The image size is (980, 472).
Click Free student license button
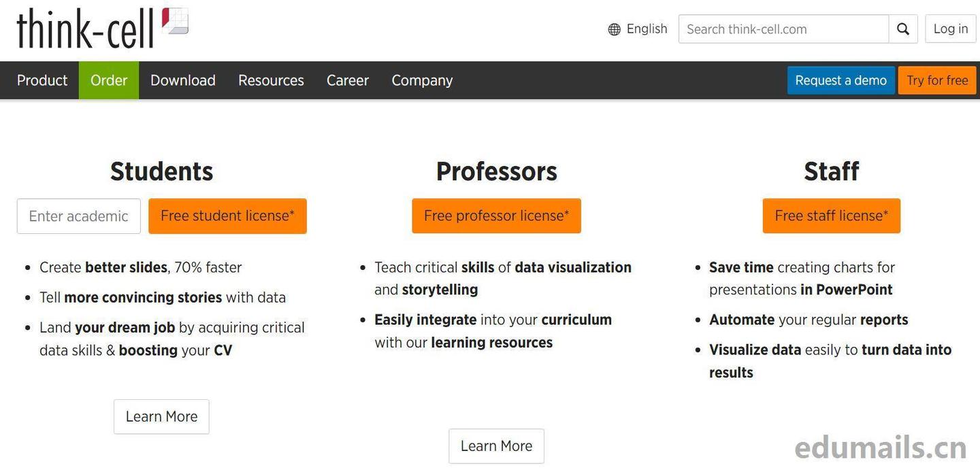(227, 216)
